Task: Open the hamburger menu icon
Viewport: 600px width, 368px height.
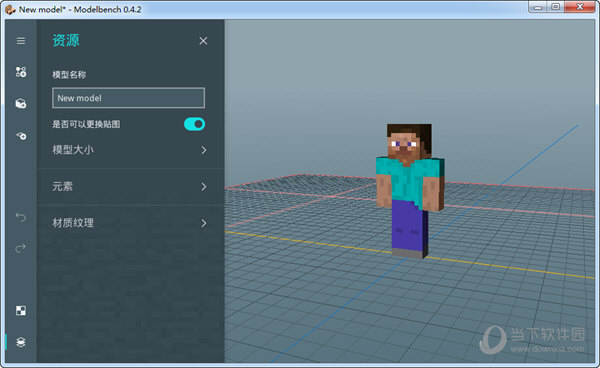Action: 21,41
